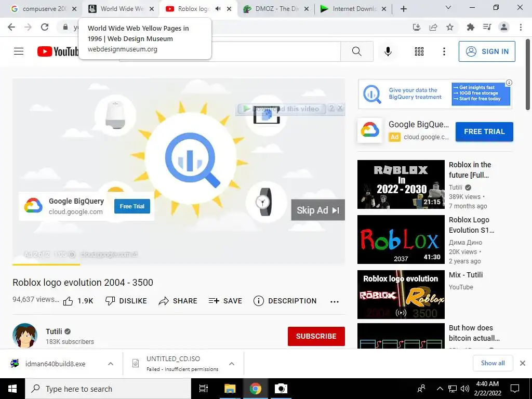Viewport: 532px width, 399px height.
Task: Open a new tab with the plus button
Action: 403,9
